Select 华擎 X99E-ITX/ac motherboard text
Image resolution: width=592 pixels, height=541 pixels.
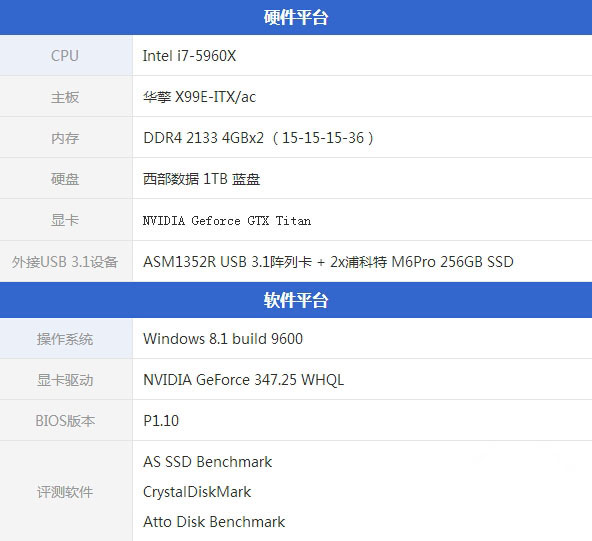(199, 97)
